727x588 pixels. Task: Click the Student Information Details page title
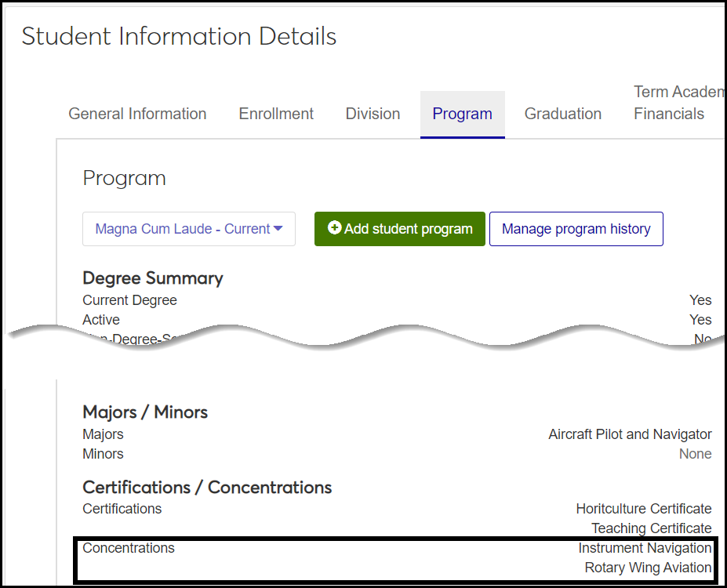(x=179, y=36)
